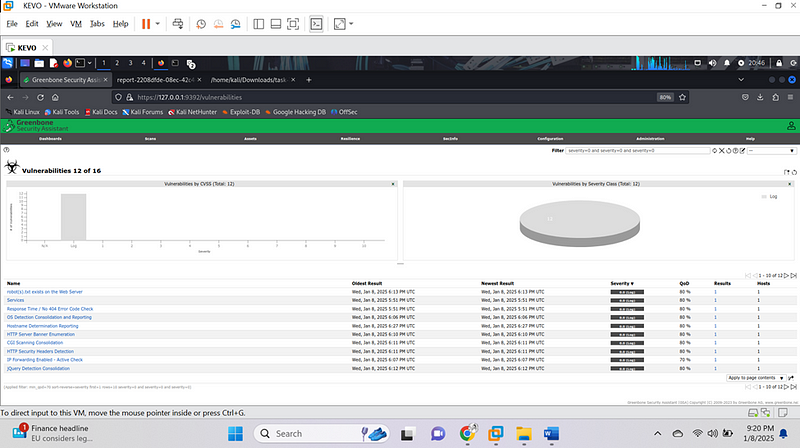Open Apply to page contents dropdown

[x=756, y=378]
